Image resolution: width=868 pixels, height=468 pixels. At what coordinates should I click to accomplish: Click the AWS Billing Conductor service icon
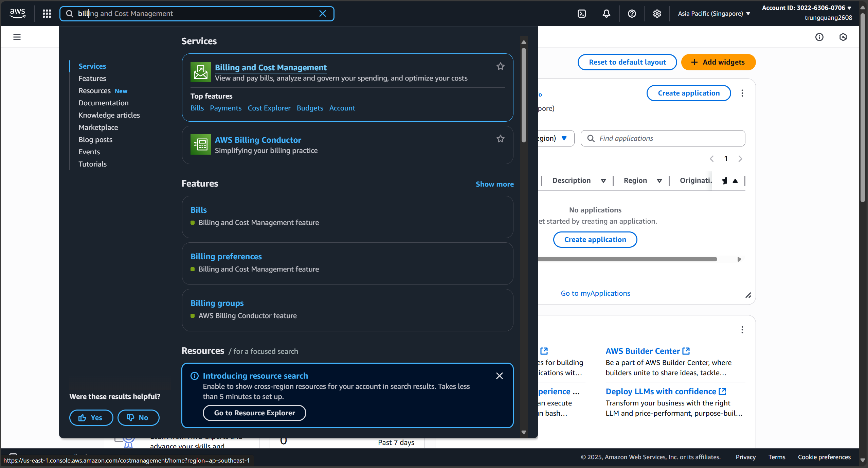200,144
